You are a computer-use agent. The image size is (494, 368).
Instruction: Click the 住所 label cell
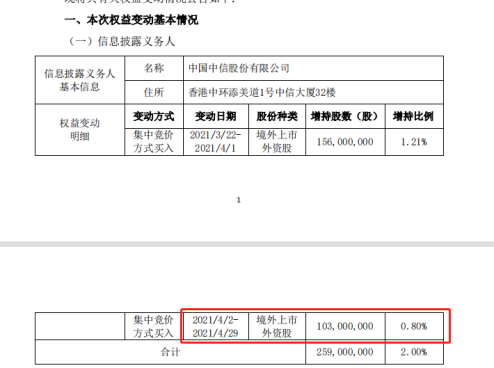(x=154, y=92)
